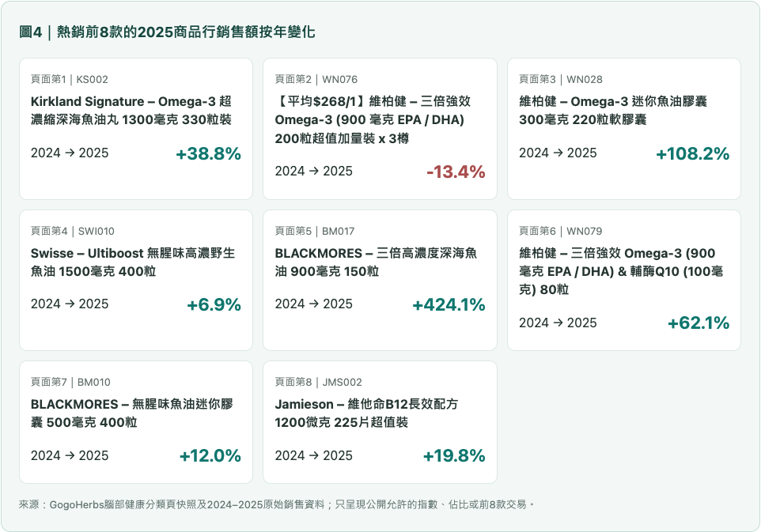Select the 頁面第7 | BM010 label

(x=70, y=382)
